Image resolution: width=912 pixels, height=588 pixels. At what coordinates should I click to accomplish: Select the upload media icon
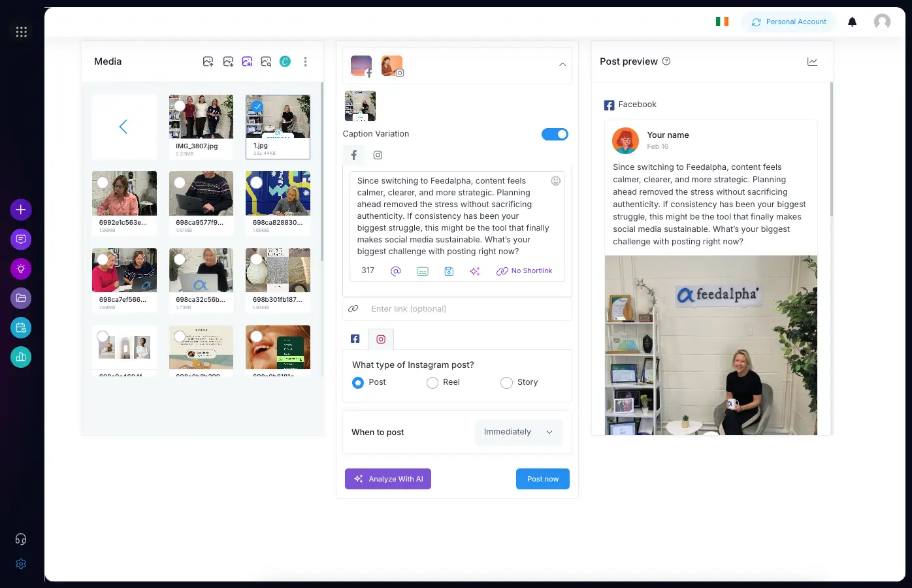208,61
